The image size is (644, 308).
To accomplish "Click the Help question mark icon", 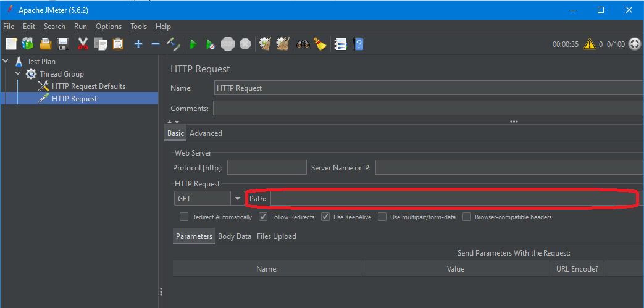I will (x=358, y=44).
